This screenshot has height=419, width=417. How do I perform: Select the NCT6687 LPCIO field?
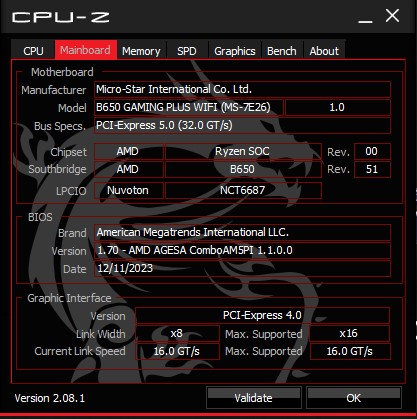pyautogui.click(x=243, y=190)
